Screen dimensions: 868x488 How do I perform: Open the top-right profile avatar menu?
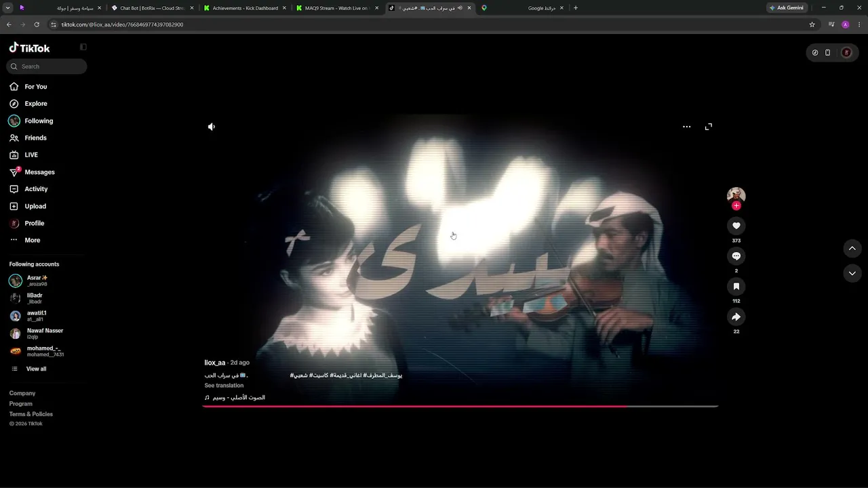point(846,53)
